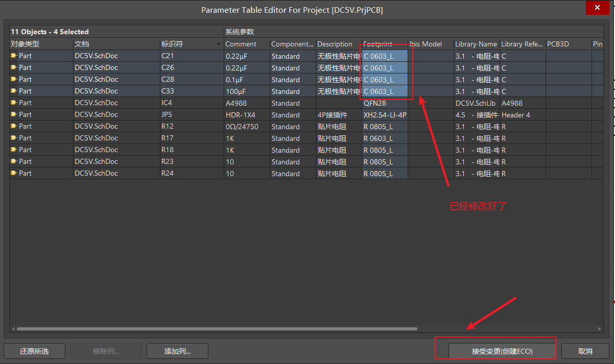The width and height of the screenshot is (615, 364).
Task: Click the horizontal scrollbar thumb
Action: [x=217, y=329]
